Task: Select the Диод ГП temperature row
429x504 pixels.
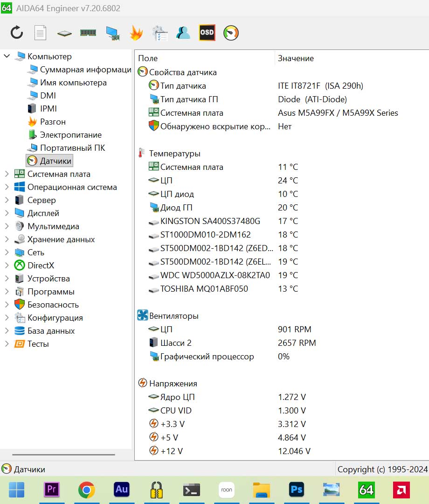Action: click(x=282, y=208)
